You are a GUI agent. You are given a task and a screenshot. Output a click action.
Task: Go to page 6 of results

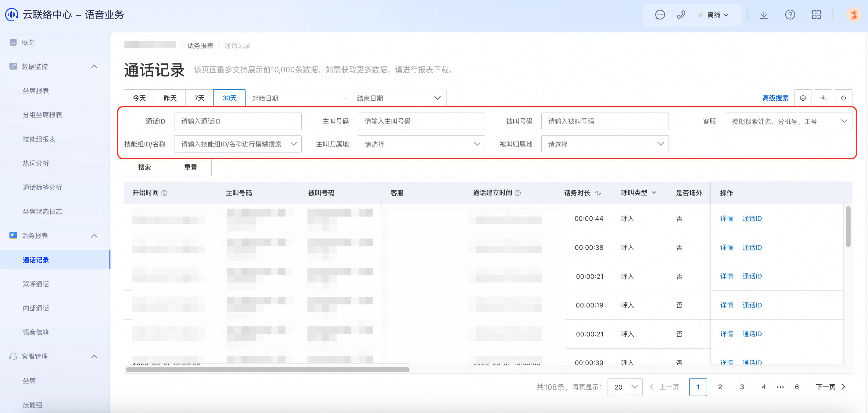(797, 387)
